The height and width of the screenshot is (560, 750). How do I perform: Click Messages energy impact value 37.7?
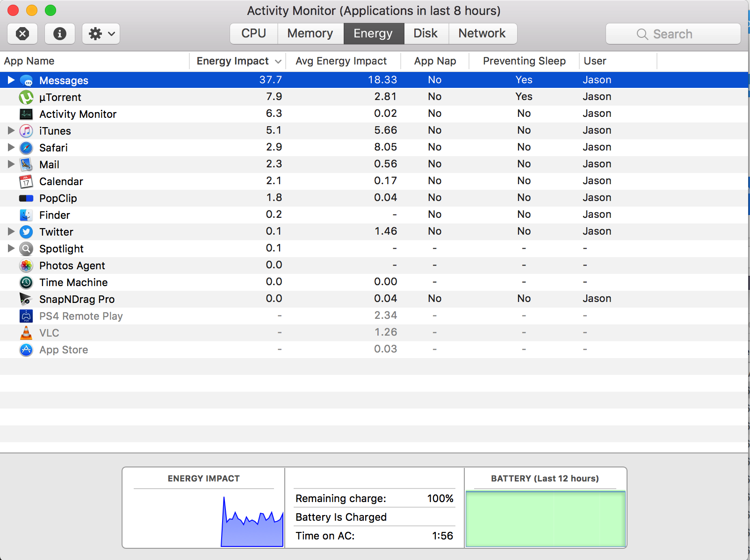click(x=271, y=80)
